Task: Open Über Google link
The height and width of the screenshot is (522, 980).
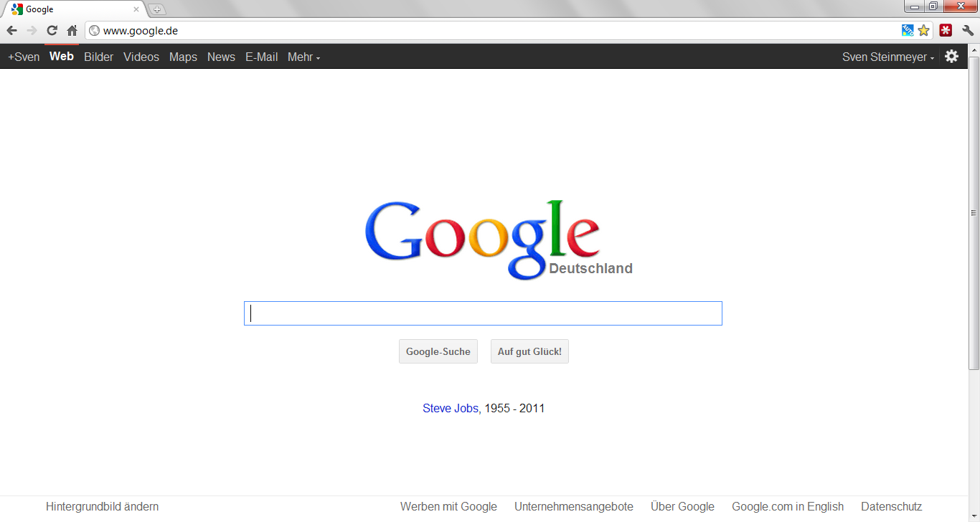Action: (x=682, y=506)
